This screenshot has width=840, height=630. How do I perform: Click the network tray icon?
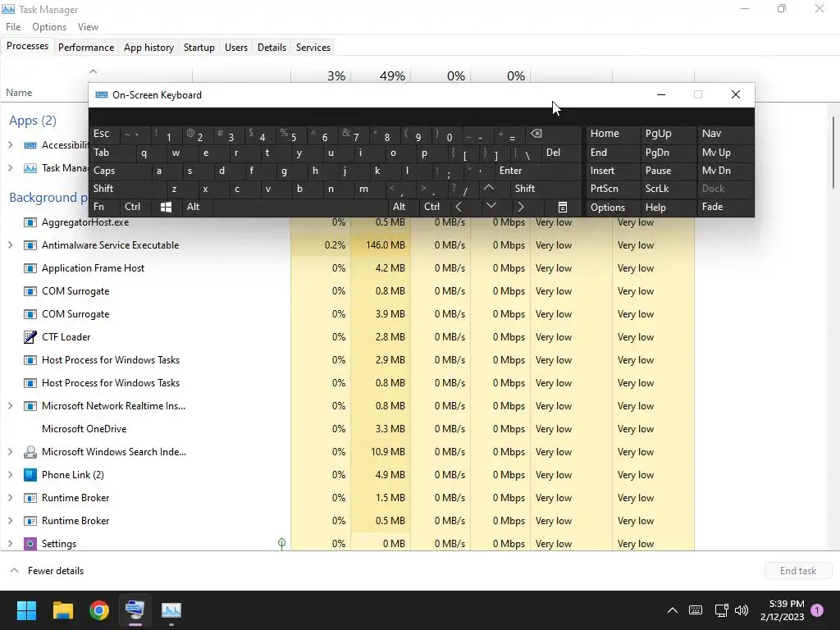click(x=722, y=610)
